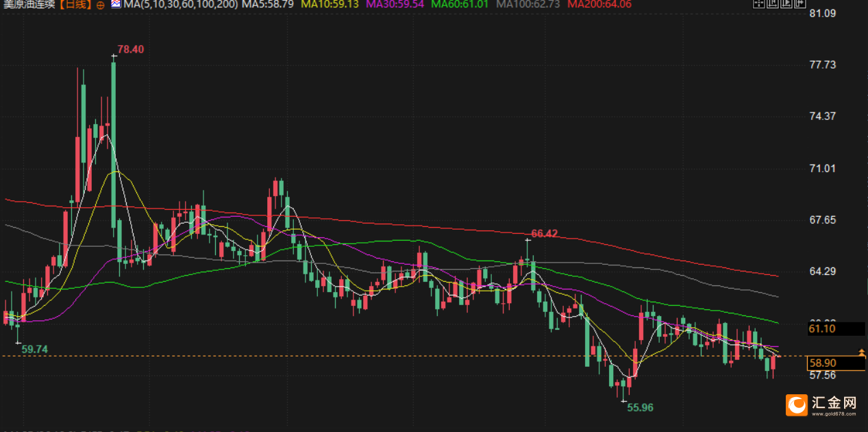Viewport: 868px width, 432px height.
Task: Click the 67.65 price axis label
Action: click(x=823, y=220)
